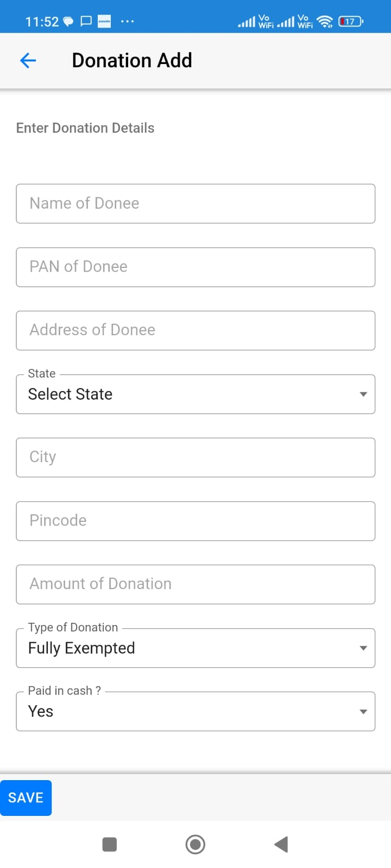Select the Amount of Donation field

coord(195,584)
